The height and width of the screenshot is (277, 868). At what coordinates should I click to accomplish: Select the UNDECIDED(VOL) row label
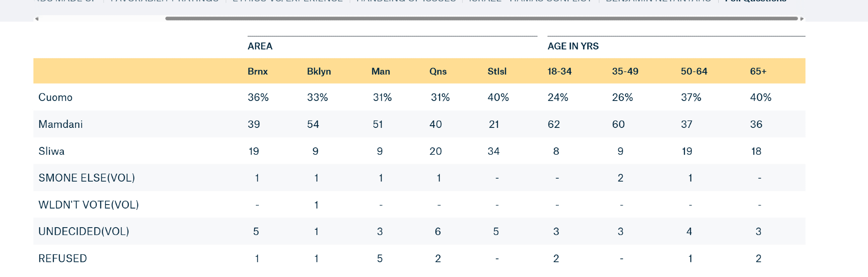tap(84, 231)
